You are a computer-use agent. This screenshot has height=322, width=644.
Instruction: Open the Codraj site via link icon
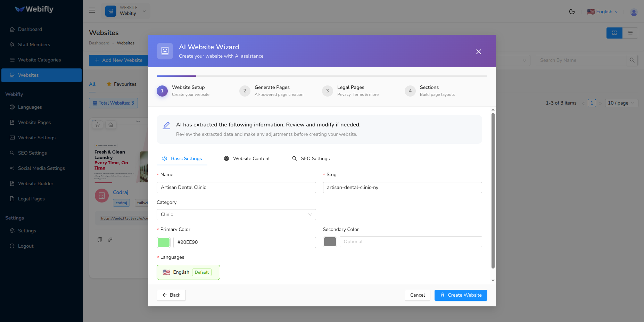tap(110, 239)
